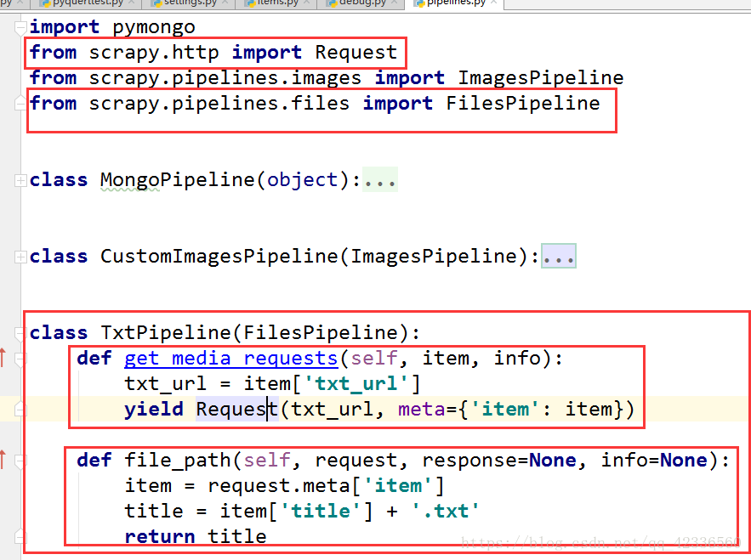
Task: Collapse the TxtPipeline class body
Action: 20,334
